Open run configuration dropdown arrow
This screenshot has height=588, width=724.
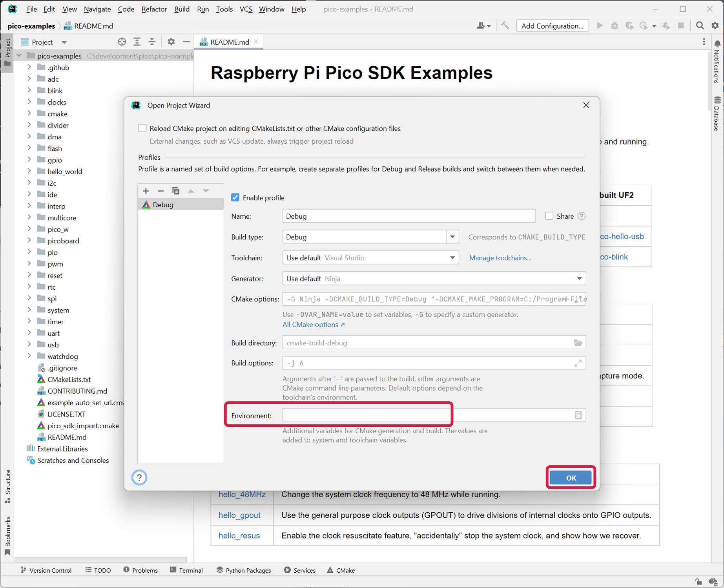654,26
